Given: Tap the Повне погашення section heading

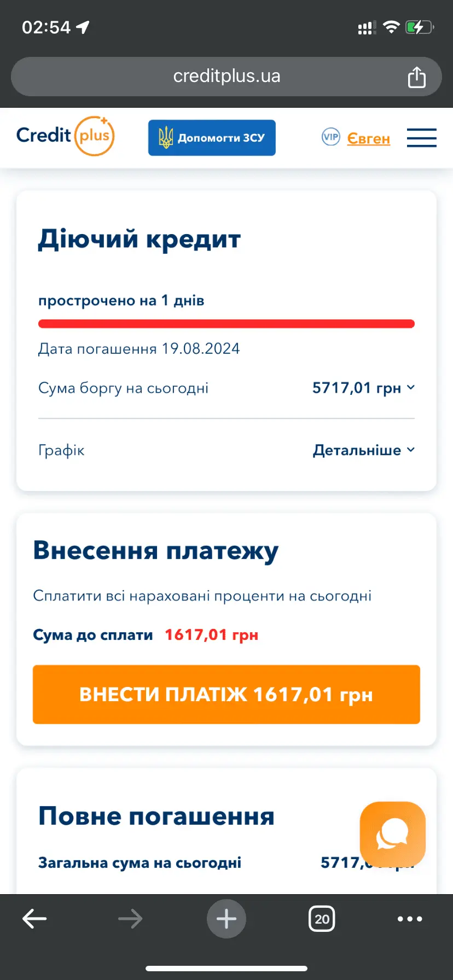Looking at the screenshot, I should (x=156, y=816).
